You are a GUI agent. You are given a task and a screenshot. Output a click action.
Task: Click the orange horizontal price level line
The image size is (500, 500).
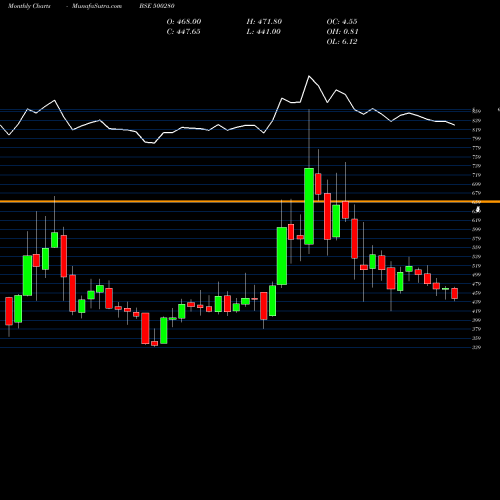[x=250, y=201]
